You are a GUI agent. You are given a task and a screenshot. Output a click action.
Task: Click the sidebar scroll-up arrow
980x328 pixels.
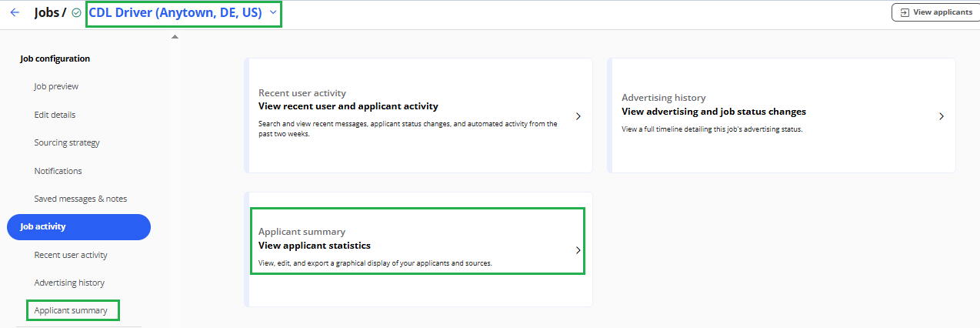(175, 37)
